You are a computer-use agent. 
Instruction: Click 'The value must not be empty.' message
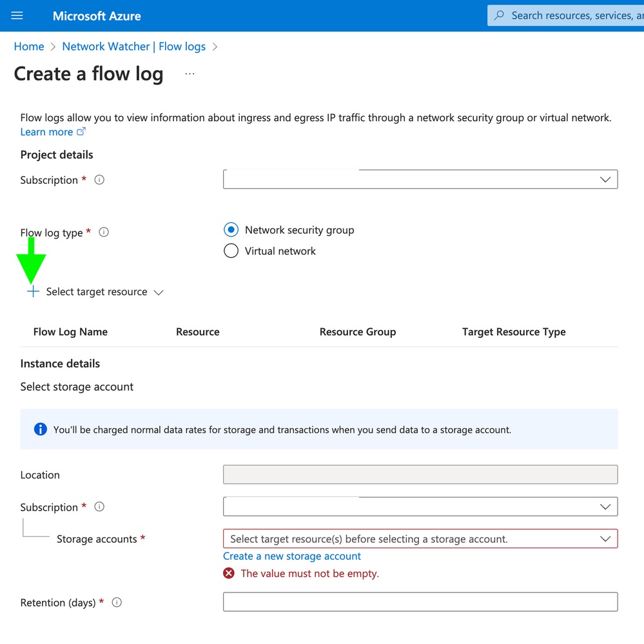click(x=309, y=573)
